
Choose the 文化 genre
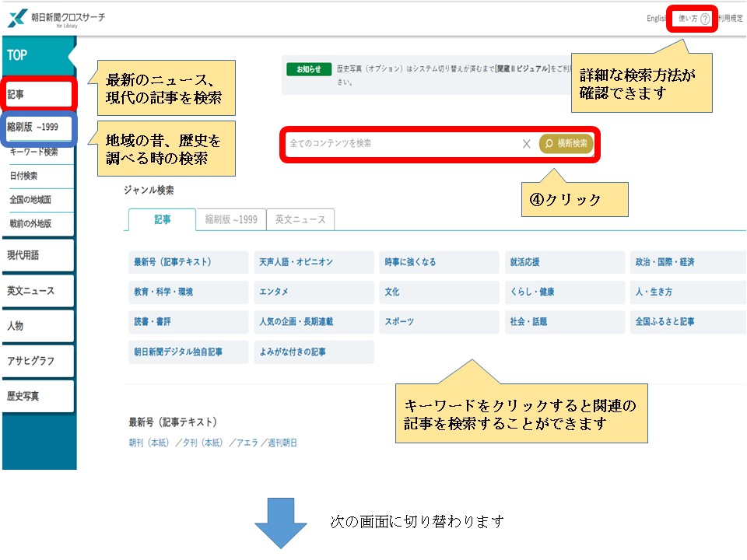[x=439, y=292]
